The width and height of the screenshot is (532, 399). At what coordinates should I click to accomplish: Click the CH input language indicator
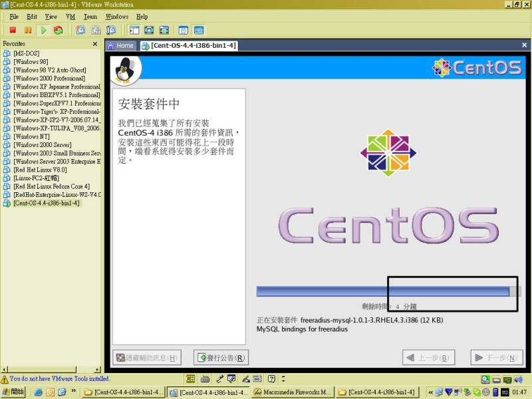click(190, 378)
